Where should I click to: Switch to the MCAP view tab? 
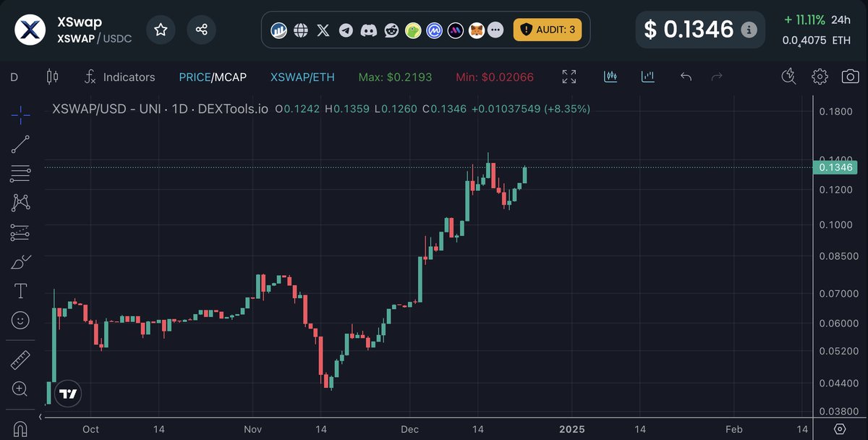(x=231, y=76)
